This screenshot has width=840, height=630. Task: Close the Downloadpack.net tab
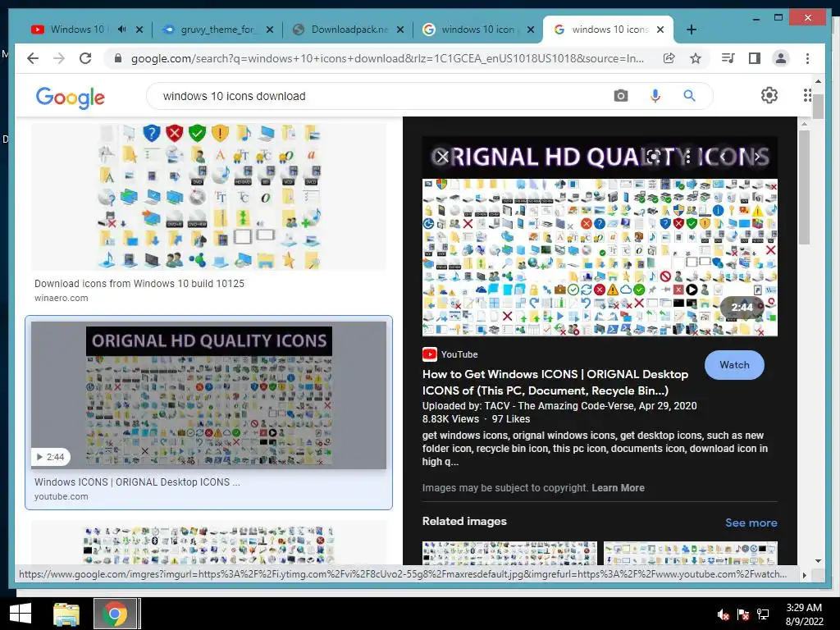pos(400,30)
